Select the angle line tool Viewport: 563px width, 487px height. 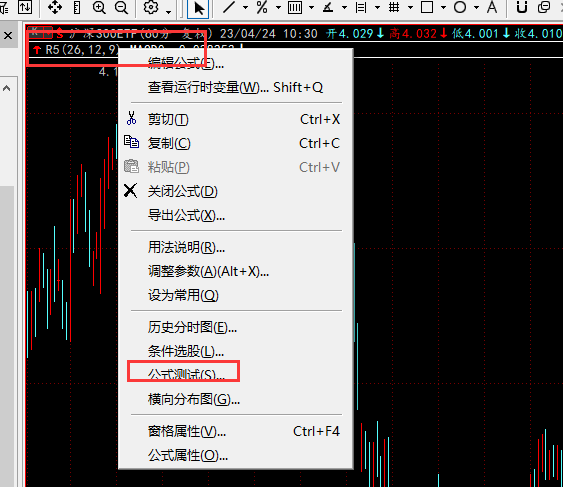328,7
